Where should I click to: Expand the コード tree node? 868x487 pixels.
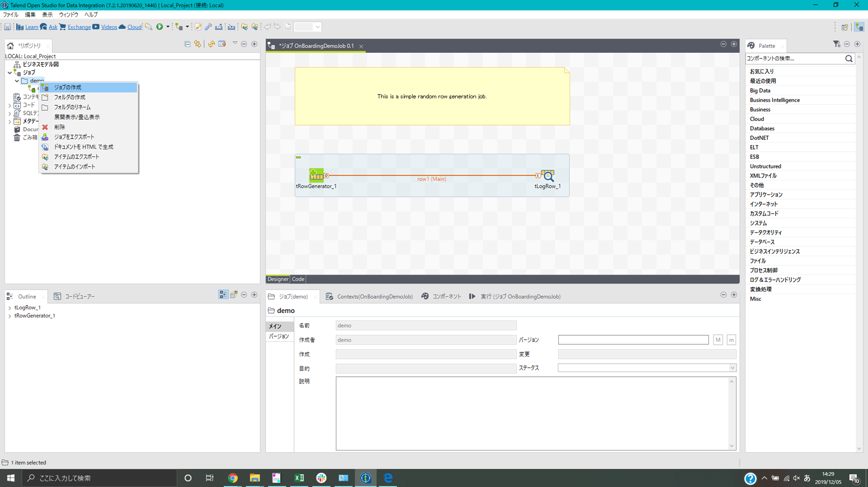9,105
